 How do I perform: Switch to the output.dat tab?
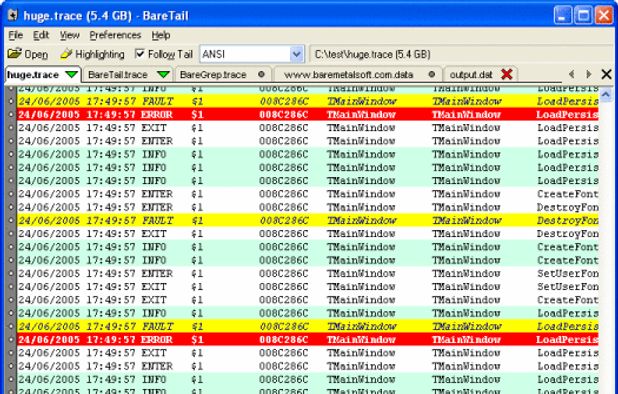pos(480,74)
